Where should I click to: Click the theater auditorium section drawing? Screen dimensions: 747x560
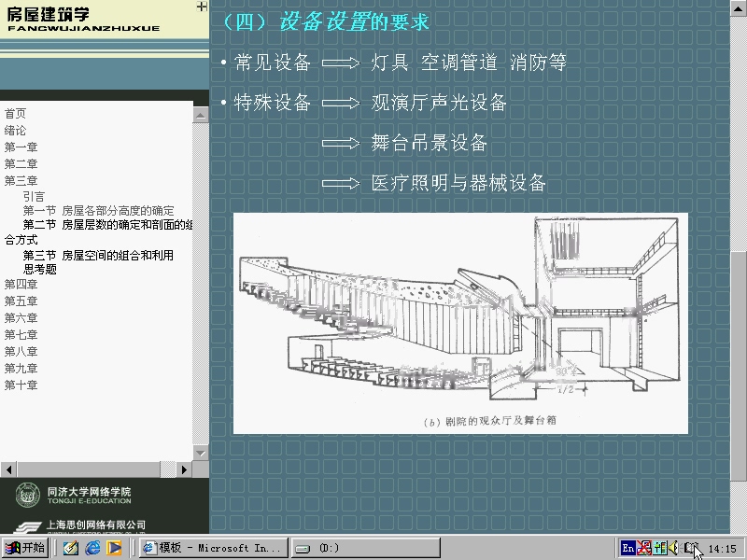click(x=460, y=323)
